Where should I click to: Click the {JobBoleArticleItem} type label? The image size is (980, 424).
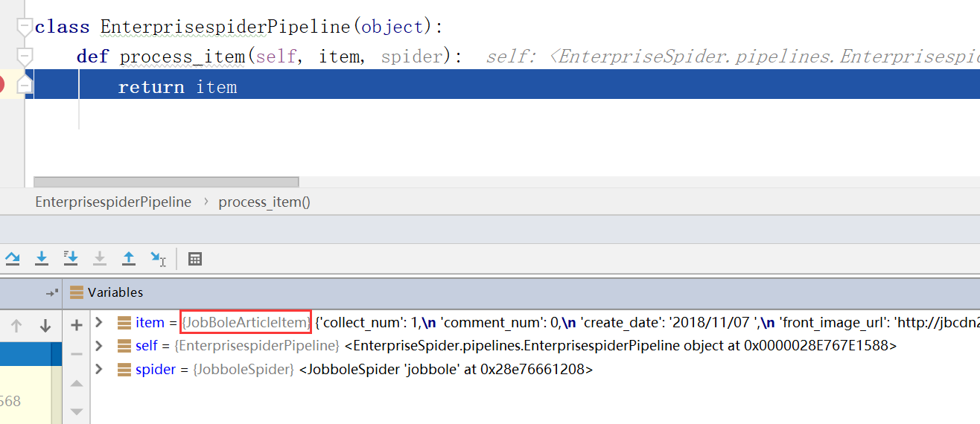tap(246, 322)
